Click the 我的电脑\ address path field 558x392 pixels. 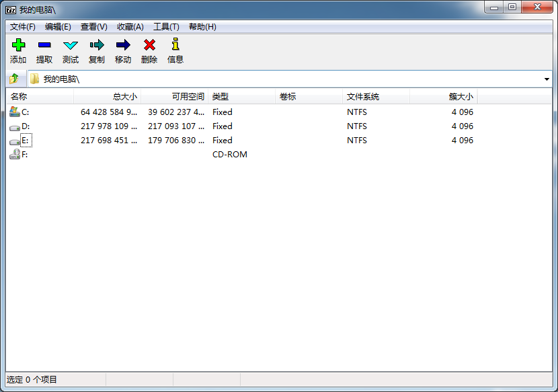[x=269, y=79]
